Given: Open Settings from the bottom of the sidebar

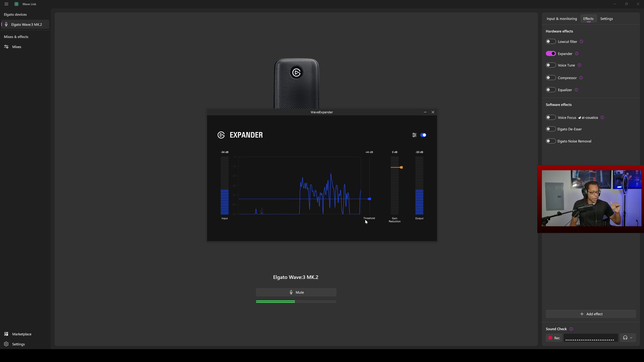Looking at the screenshot, I should tap(25, 344).
